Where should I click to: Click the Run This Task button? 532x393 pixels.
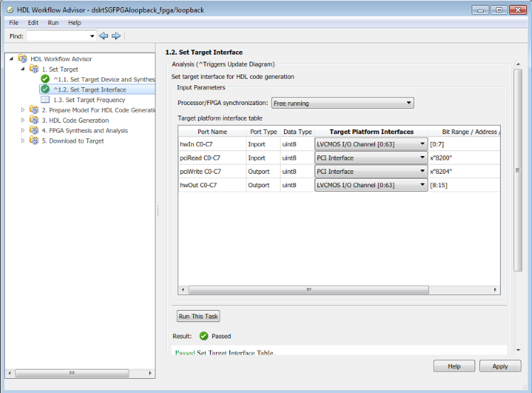coord(198,316)
